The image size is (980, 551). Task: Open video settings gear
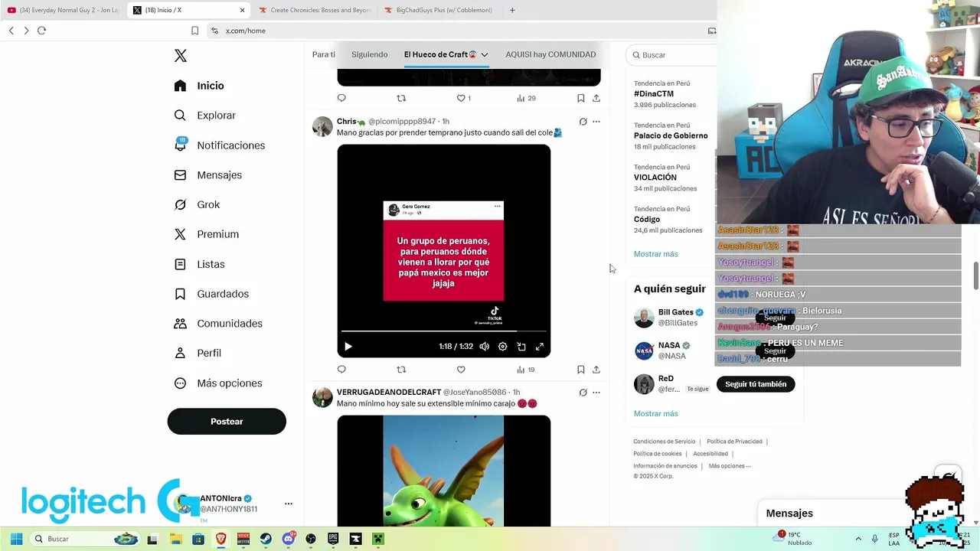point(503,347)
